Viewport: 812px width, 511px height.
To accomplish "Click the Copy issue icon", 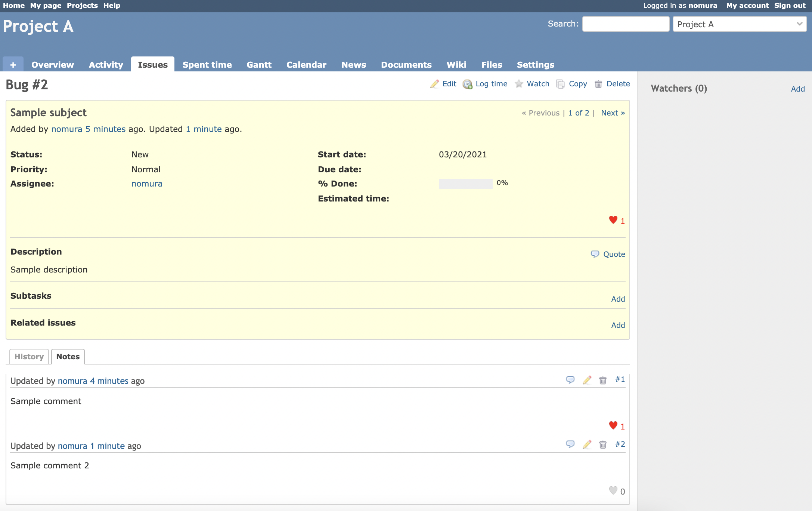I will (x=560, y=84).
